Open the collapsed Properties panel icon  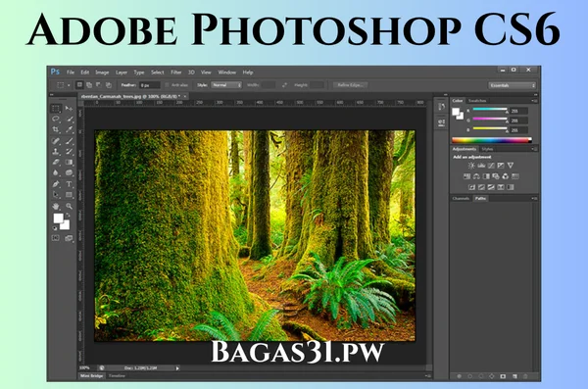point(441,122)
